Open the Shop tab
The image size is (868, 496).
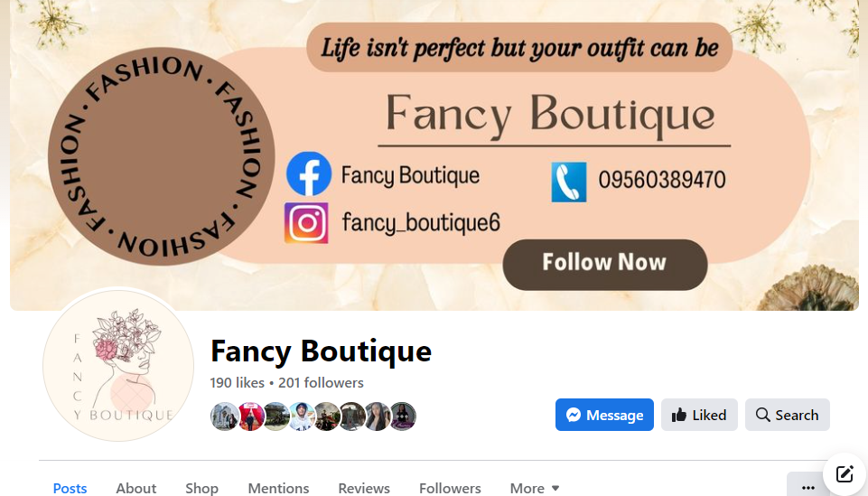pos(201,488)
